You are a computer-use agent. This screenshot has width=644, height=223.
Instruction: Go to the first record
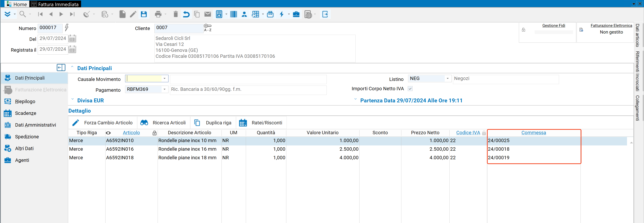40,14
